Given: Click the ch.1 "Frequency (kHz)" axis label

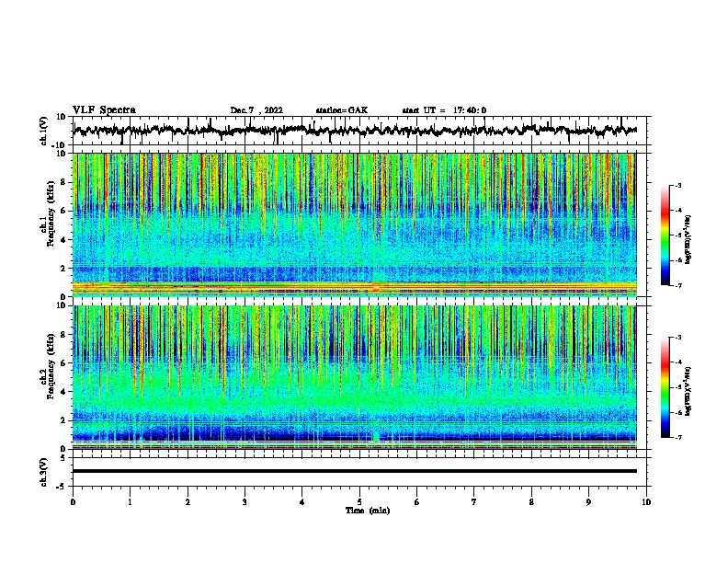Looking at the screenshot, I should (x=51, y=213).
